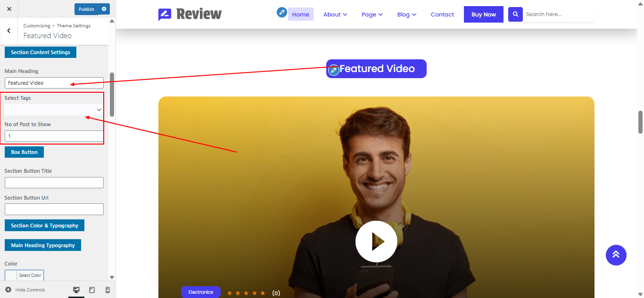Click the 'Select Tags' label
Image resolution: width=644 pixels, height=298 pixels.
point(18,98)
